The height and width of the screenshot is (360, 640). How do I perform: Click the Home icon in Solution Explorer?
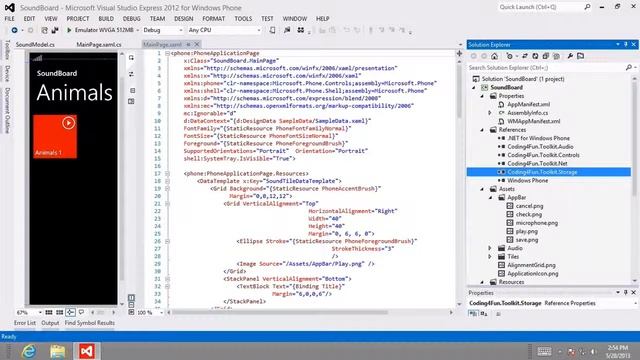pos(494,56)
